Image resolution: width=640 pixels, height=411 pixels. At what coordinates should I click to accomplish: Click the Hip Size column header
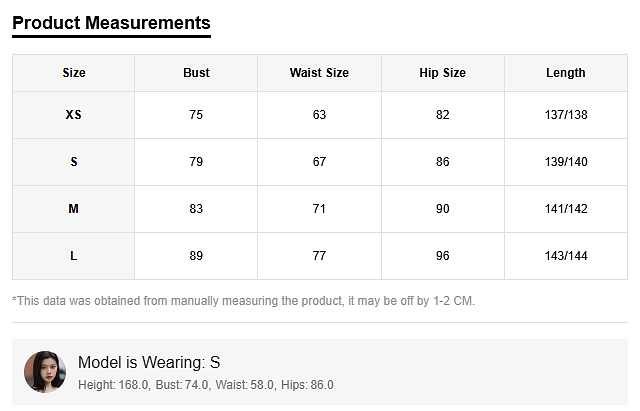coord(443,73)
